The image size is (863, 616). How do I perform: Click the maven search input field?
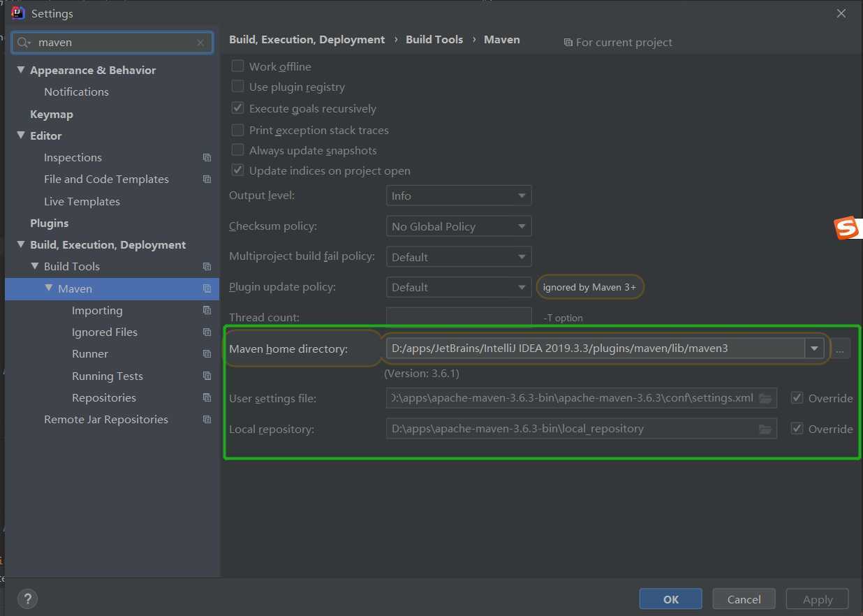pyautogui.click(x=112, y=43)
